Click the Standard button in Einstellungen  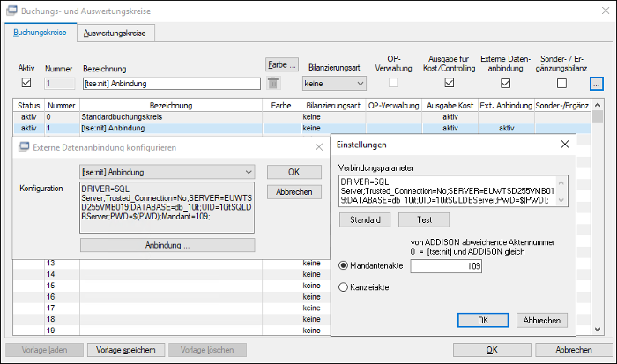365,220
